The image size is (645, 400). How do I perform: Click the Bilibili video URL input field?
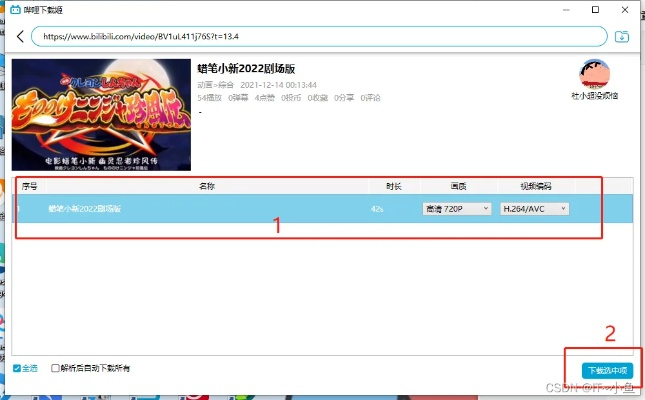click(319, 37)
